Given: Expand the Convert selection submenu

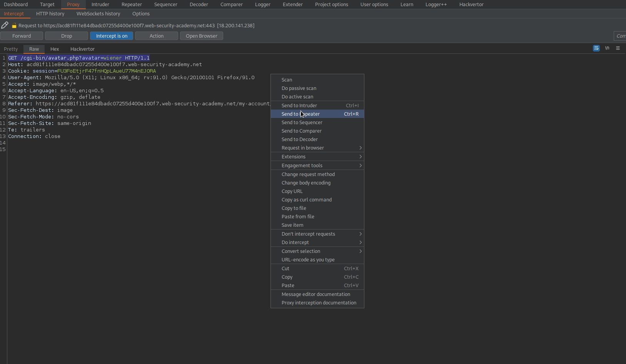Looking at the screenshot, I should (317, 251).
